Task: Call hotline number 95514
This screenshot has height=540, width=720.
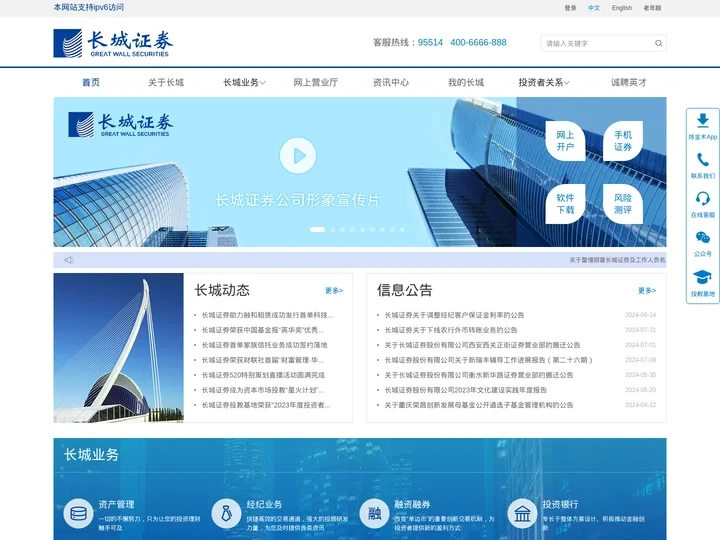Action: (430, 43)
